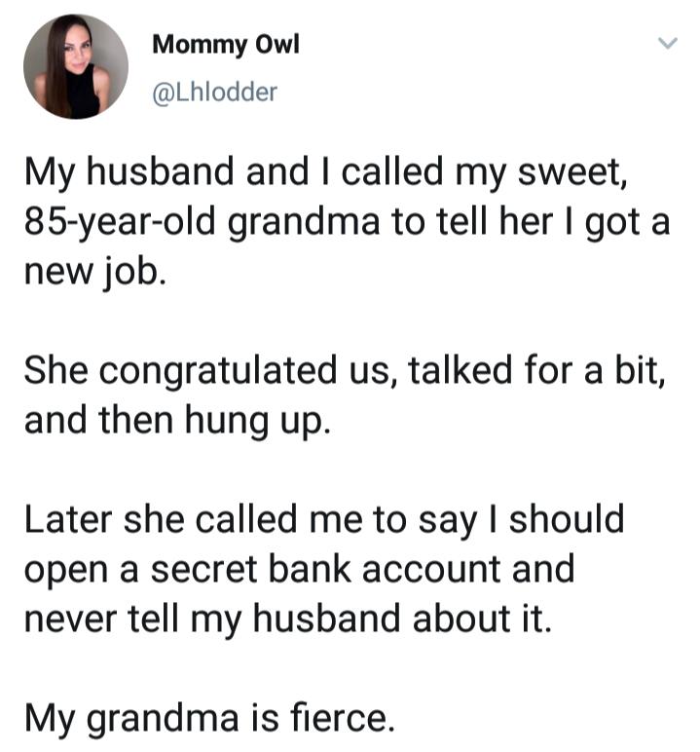This screenshot has width=700, height=752.
Task: Click the Mommy Owl profile picture
Action: [75, 67]
